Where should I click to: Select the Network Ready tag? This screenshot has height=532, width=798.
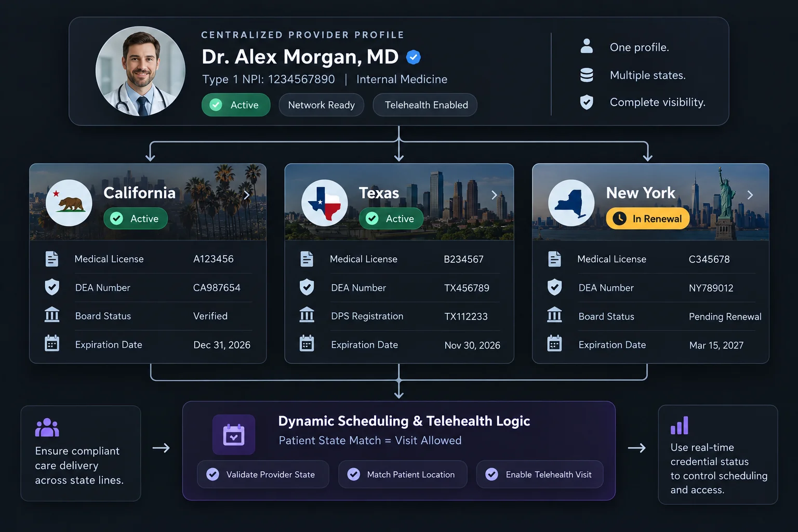pyautogui.click(x=322, y=105)
